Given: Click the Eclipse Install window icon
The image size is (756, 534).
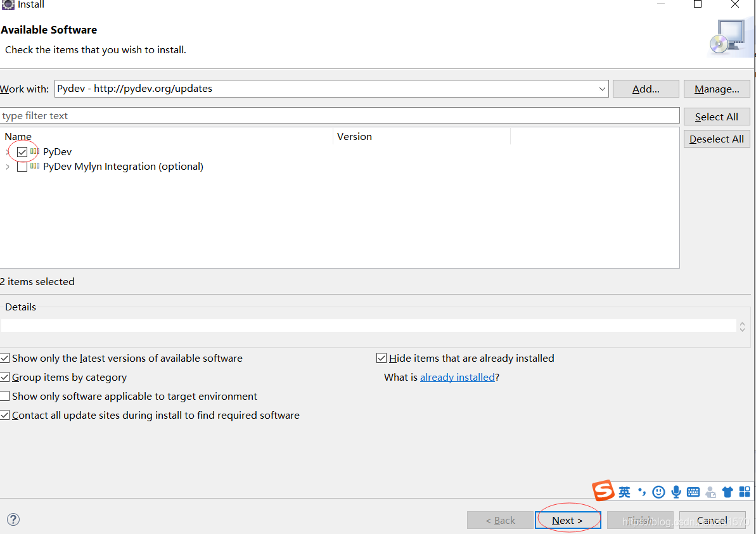Looking at the screenshot, I should (x=8, y=4).
